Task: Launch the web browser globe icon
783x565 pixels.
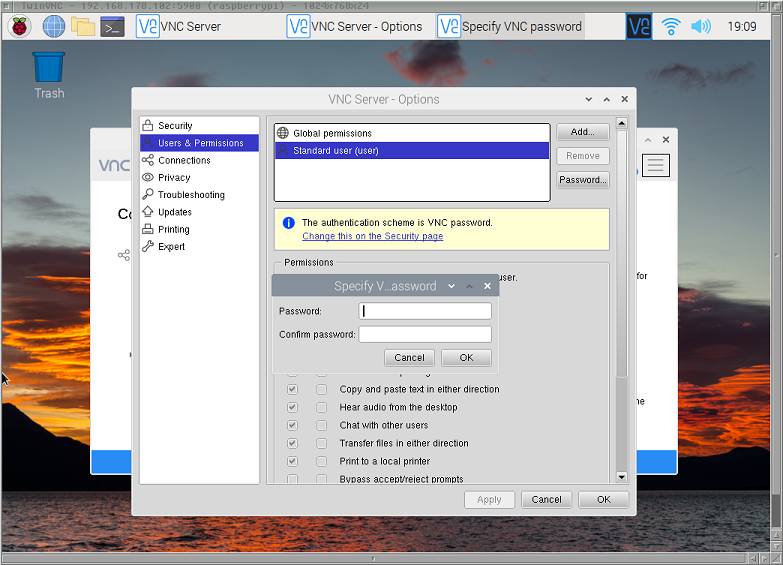Action: click(x=53, y=26)
